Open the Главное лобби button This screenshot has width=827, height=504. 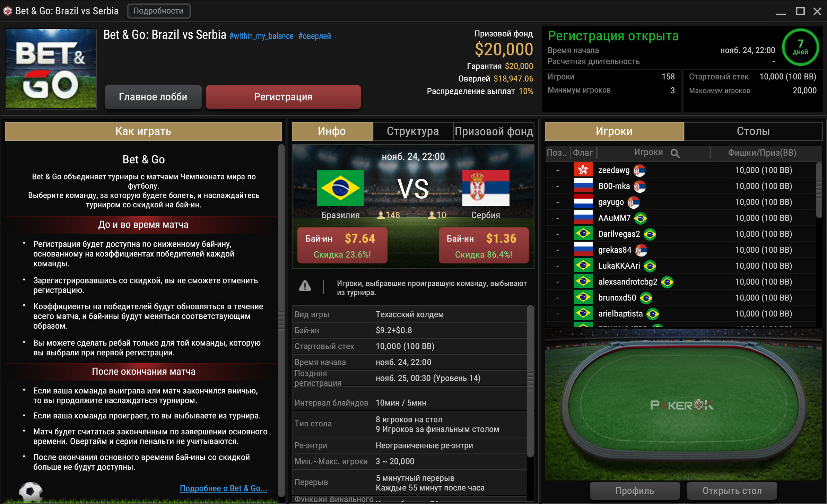tap(153, 97)
